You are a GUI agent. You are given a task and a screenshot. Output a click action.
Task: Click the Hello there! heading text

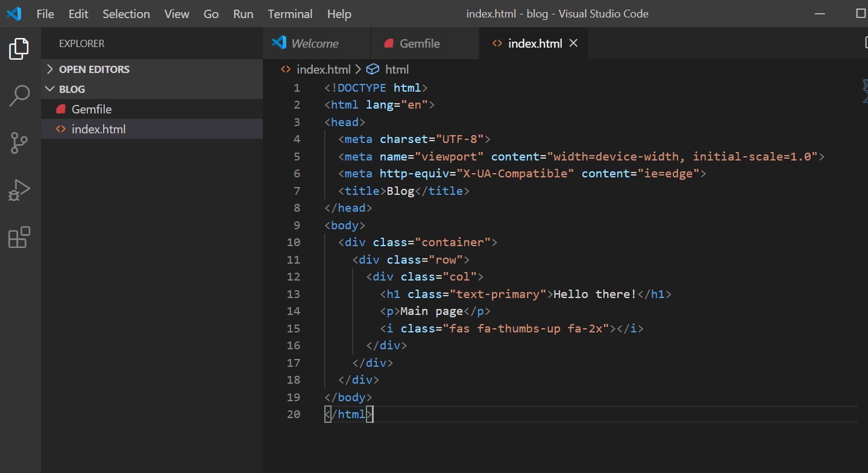tap(595, 294)
